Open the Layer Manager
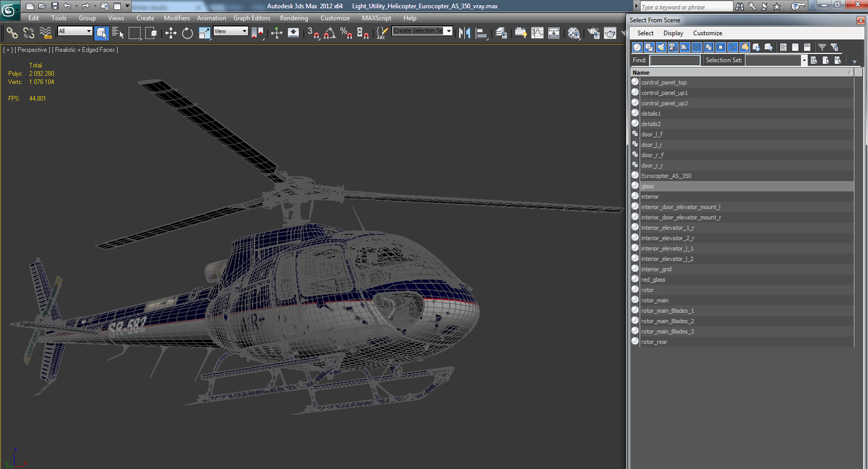The image size is (868, 469). (501, 33)
